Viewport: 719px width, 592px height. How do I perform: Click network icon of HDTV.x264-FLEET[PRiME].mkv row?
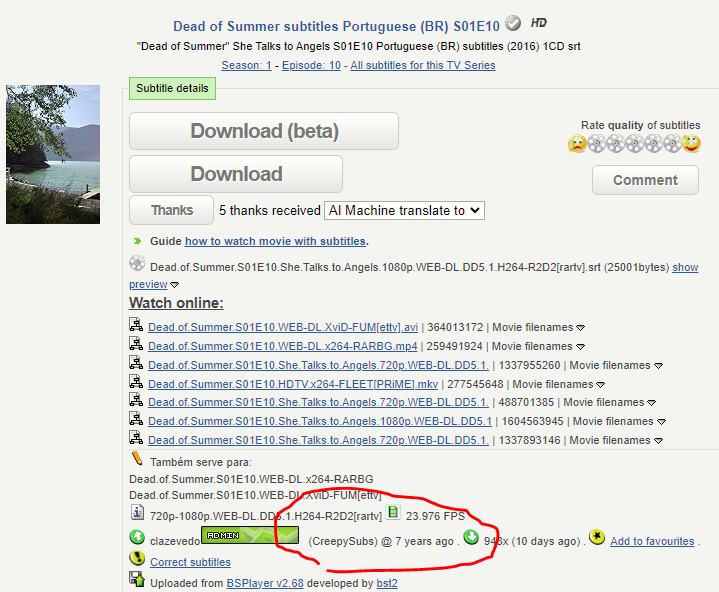coord(136,381)
